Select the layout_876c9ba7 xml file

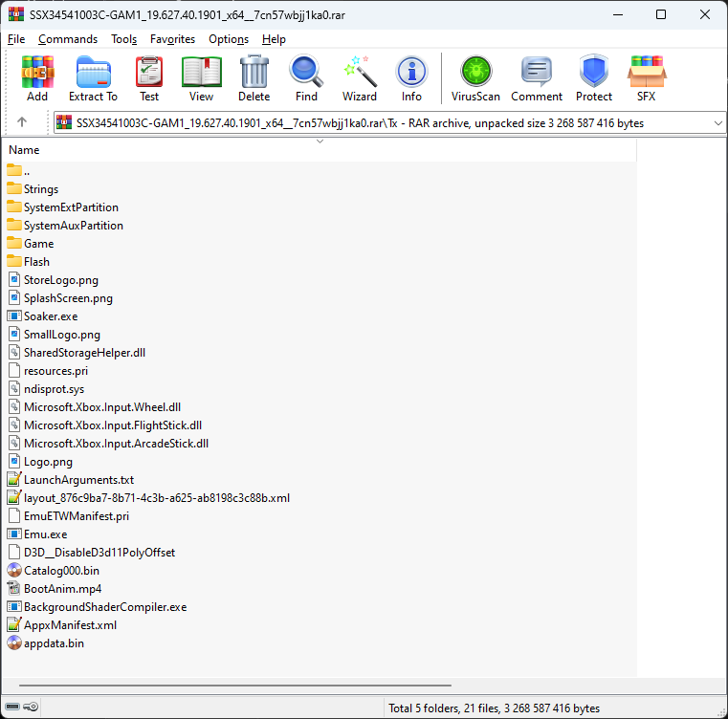[x=148, y=497]
